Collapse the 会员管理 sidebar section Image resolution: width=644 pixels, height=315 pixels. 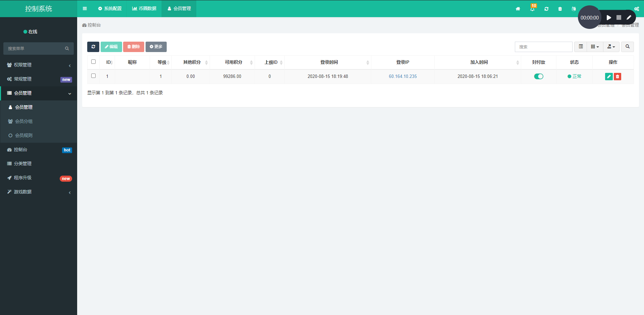pyautogui.click(x=39, y=93)
